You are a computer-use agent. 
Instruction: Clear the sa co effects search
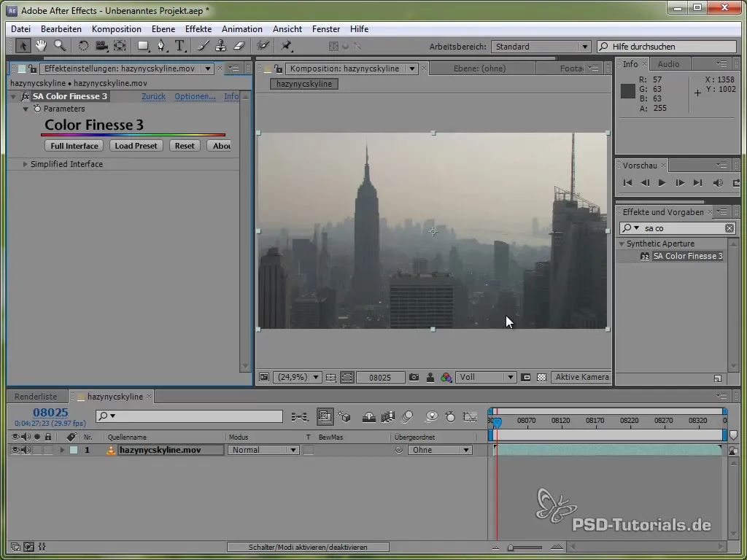pyautogui.click(x=729, y=228)
